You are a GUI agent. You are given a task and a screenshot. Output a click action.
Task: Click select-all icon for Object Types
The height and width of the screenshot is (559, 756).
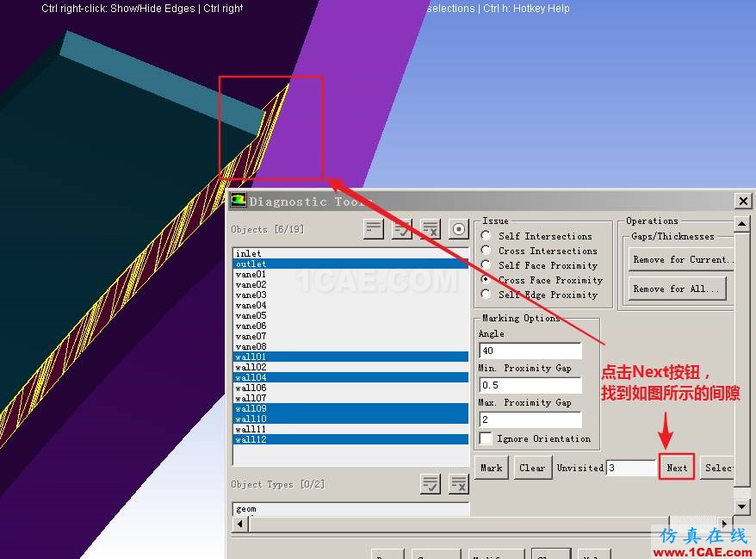[x=430, y=483]
